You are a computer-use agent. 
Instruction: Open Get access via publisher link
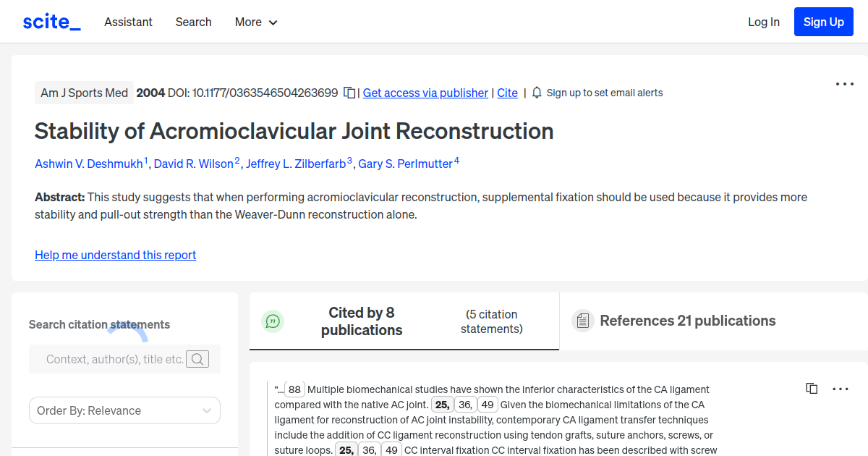point(425,93)
